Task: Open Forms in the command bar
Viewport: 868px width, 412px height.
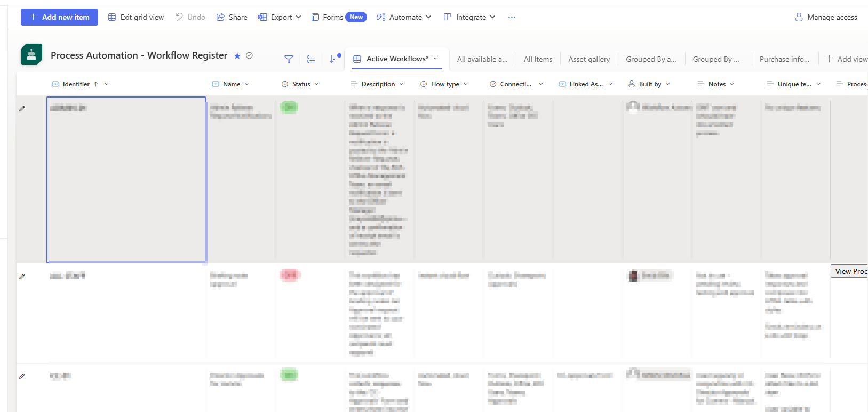Action: [339, 17]
